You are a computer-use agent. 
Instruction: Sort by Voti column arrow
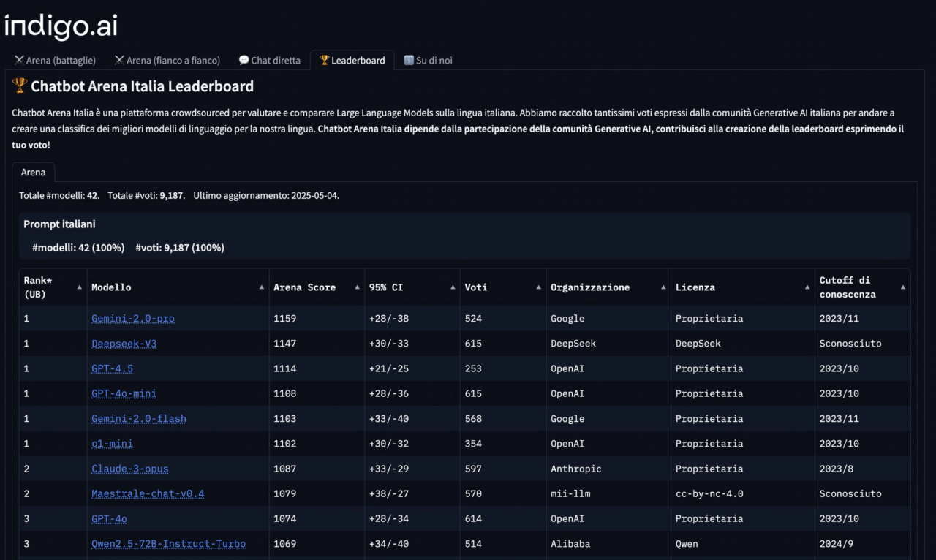pyautogui.click(x=538, y=287)
